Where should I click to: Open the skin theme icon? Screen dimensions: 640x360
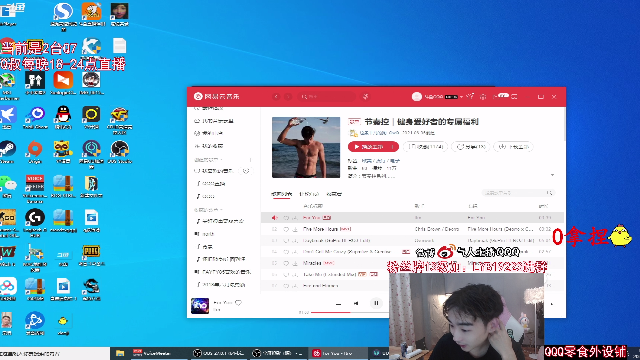point(471,96)
